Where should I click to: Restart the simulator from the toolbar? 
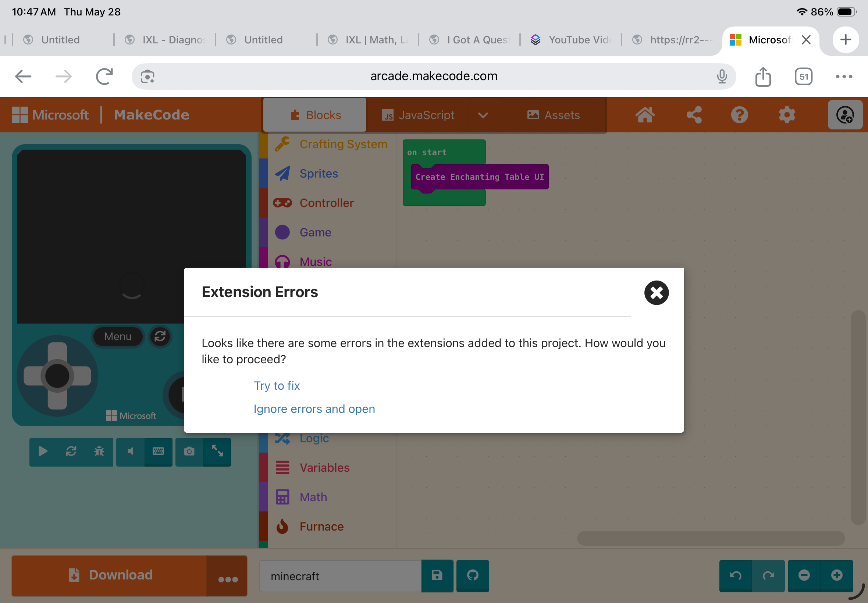click(71, 451)
